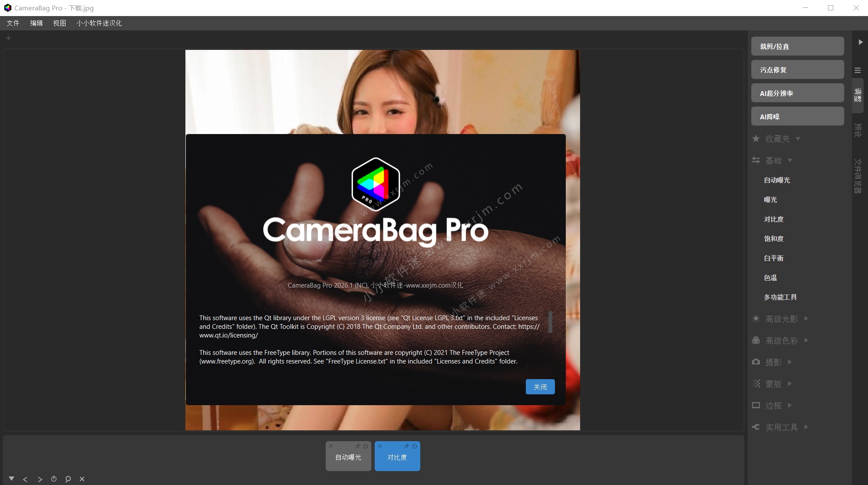The height and width of the screenshot is (485, 868).
Task: Click the 关闭 button in the dialog
Action: point(541,387)
